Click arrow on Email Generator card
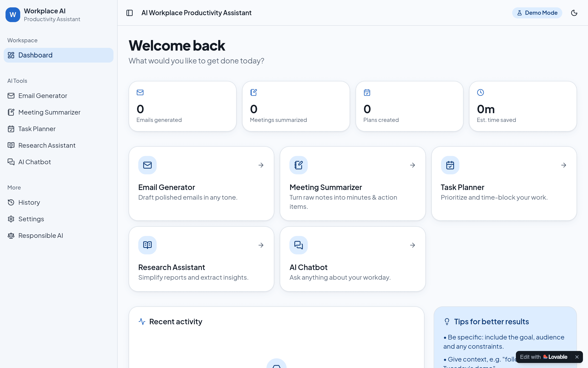This screenshot has width=588, height=368. click(x=261, y=165)
